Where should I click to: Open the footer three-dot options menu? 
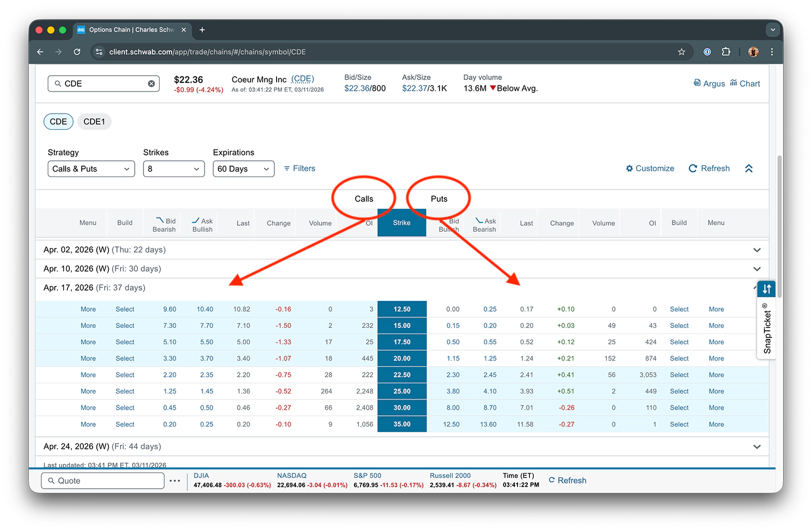click(x=174, y=481)
